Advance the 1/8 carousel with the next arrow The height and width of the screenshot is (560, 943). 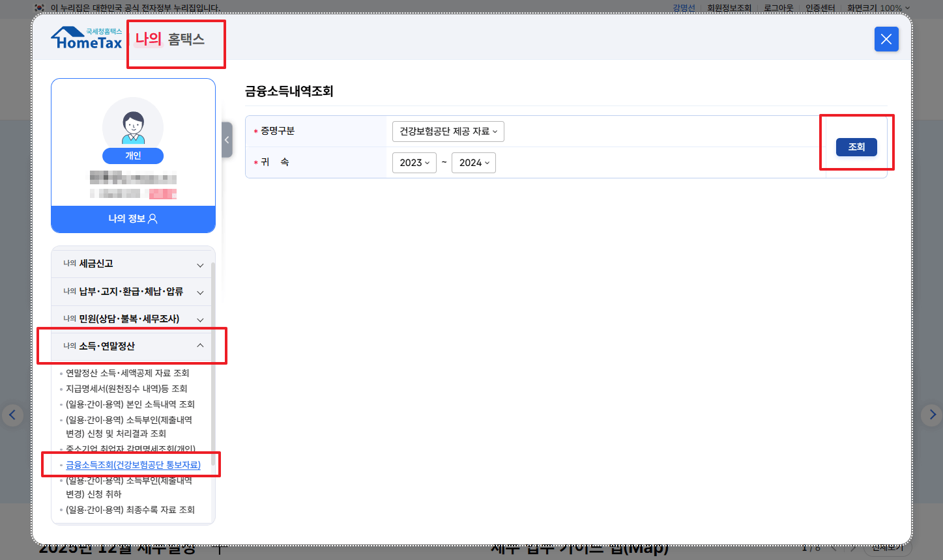pyautogui.click(x=855, y=549)
